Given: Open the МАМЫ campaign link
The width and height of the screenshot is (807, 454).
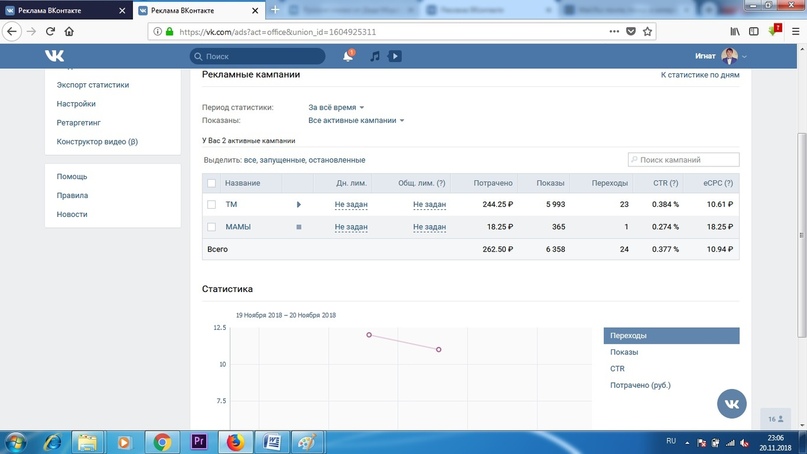Looking at the screenshot, I should click(x=238, y=226).
